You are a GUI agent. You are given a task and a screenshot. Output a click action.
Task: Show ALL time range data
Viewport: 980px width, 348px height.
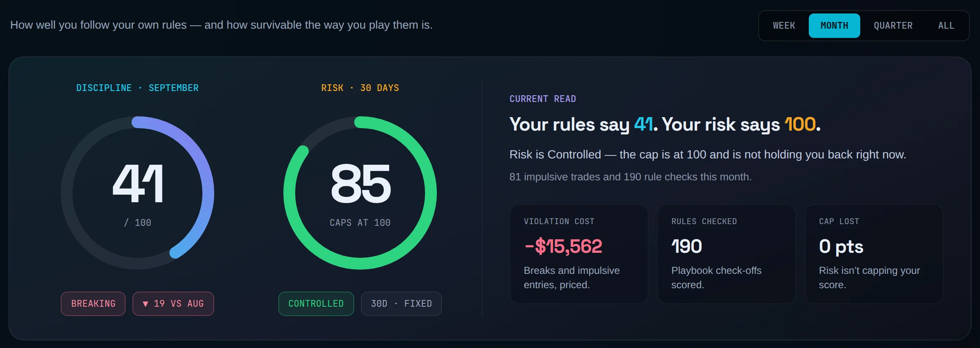946,26
